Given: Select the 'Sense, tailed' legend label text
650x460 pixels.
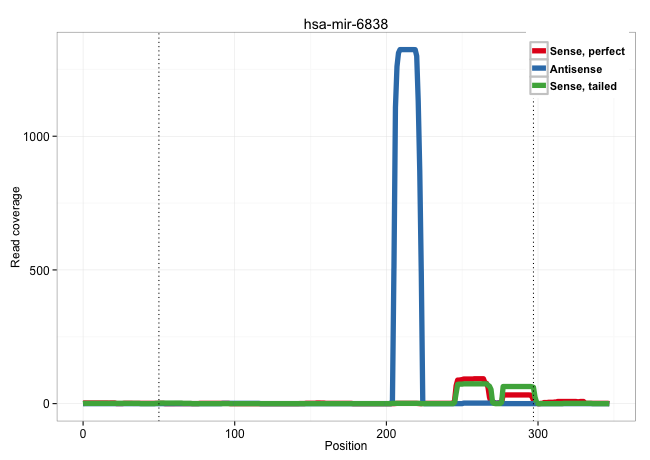Looking at the screenshot, I should 583,86.
